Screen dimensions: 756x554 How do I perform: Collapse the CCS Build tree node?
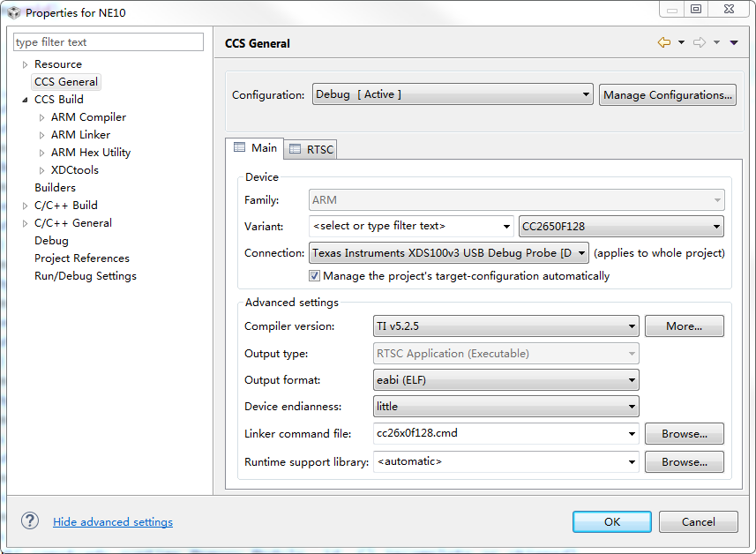pyautogui.click(x=25, y=100)
